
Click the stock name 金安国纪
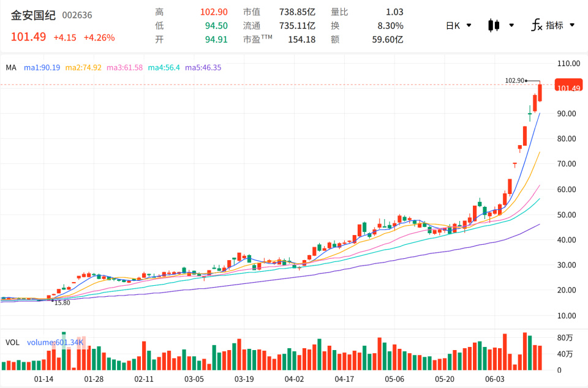pyautogui.click(x=33, y=15)
